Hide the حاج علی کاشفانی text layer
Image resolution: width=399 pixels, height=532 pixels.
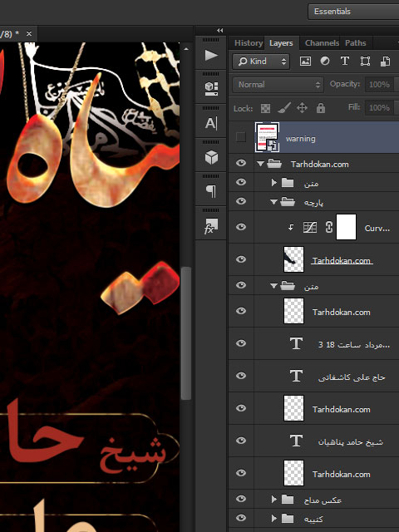pyautogui.click(x=241, y=376)
